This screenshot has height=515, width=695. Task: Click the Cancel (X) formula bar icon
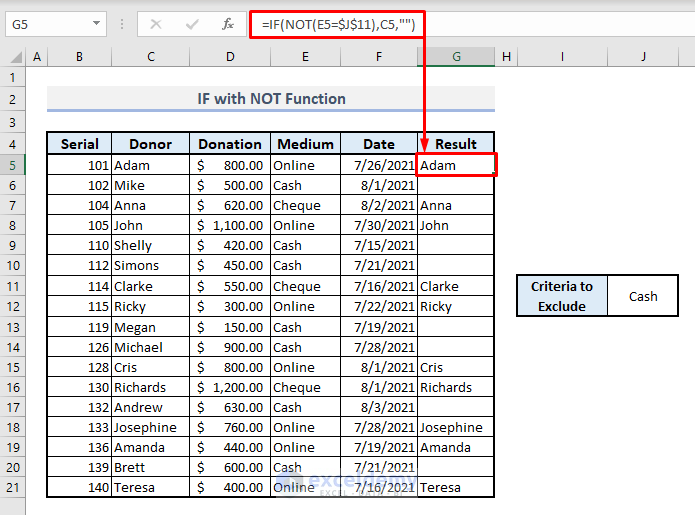pyautogui.click(x=156, y=24)
